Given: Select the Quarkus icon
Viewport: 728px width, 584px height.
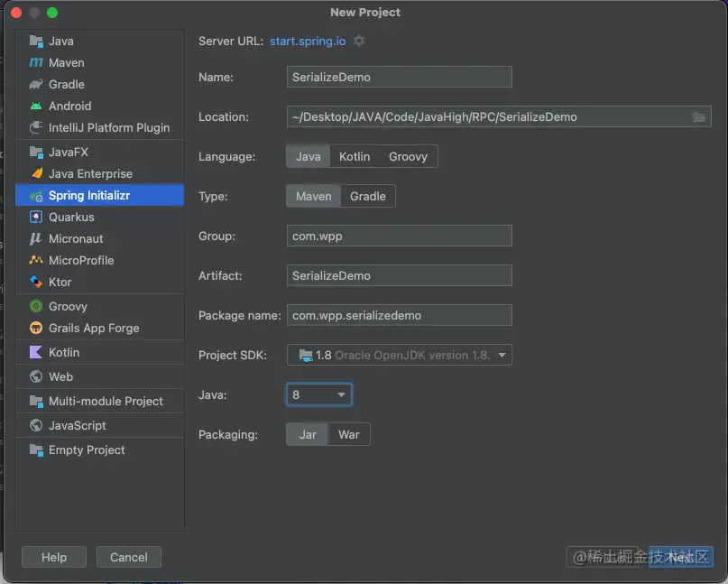Looking at the screenshot, I should [36, 217].
